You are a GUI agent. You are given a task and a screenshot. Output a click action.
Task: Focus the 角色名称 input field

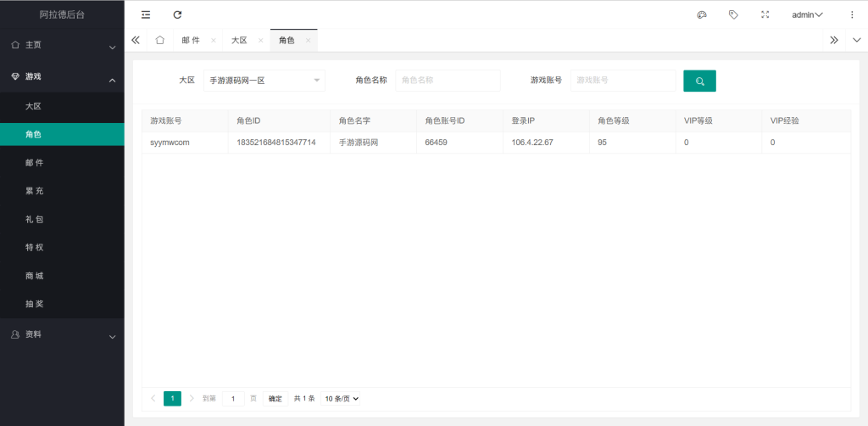click(448, 81)
